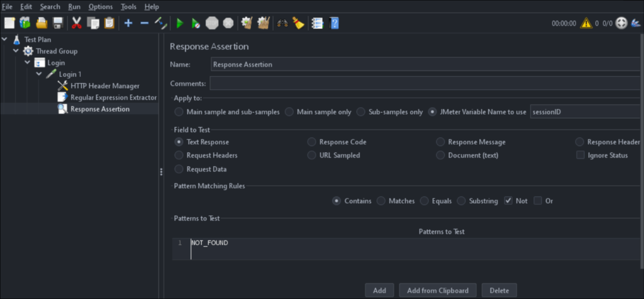Open the Options menu

tap(101, 6)
